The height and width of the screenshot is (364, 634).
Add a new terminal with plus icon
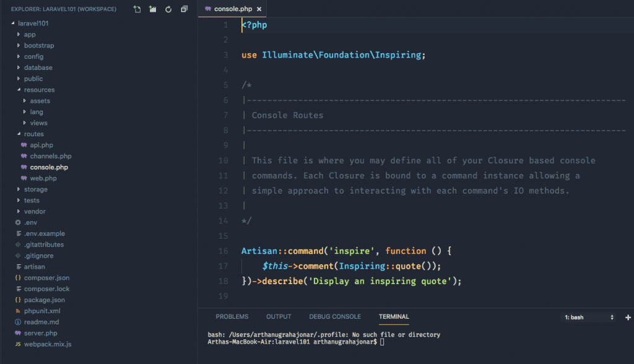pyautogui.click(x=628, y=317)
